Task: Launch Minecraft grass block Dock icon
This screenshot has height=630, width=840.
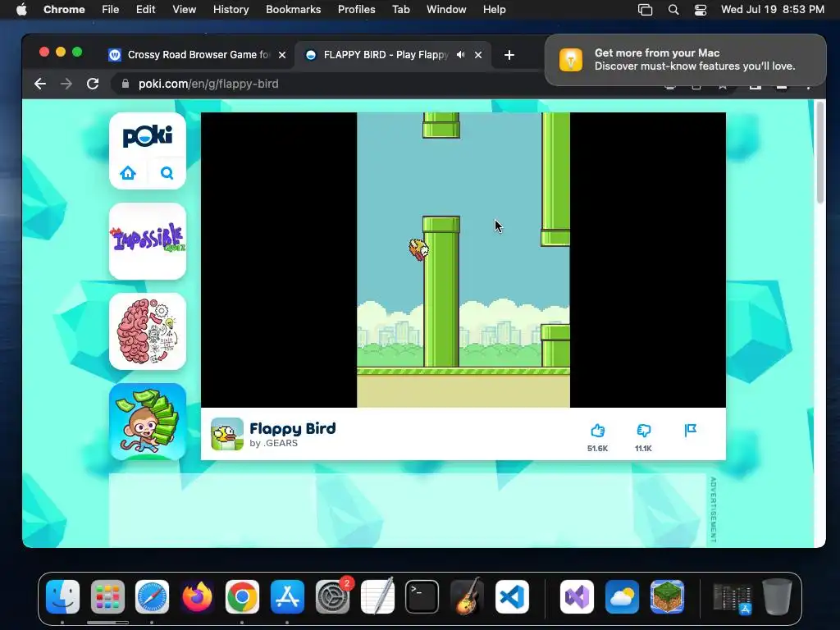Action: pos(667,597)
